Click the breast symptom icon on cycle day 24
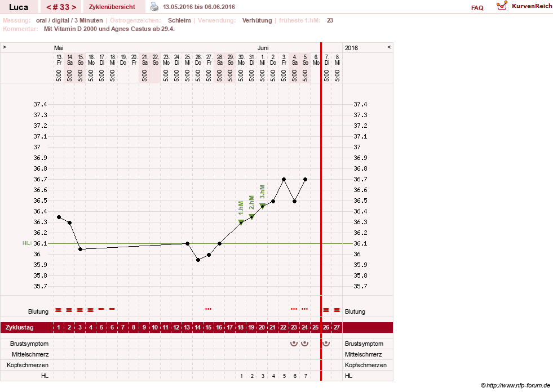 tap(305, 344)
